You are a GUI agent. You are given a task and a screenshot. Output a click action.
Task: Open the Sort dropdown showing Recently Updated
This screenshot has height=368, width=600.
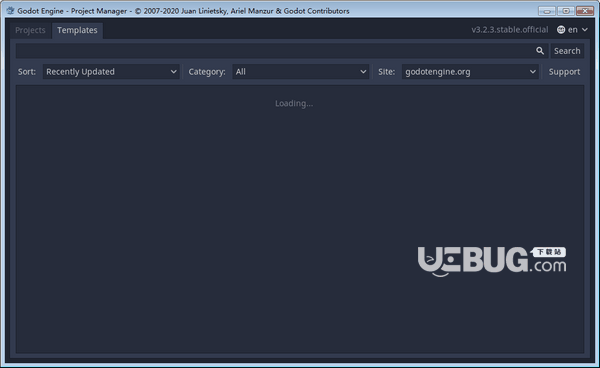tap(111, 72)
